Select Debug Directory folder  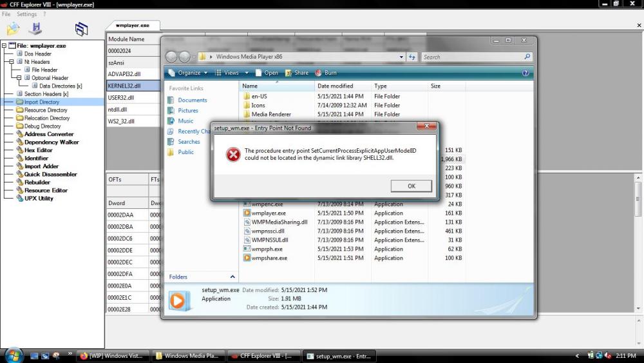coord(42,126)
